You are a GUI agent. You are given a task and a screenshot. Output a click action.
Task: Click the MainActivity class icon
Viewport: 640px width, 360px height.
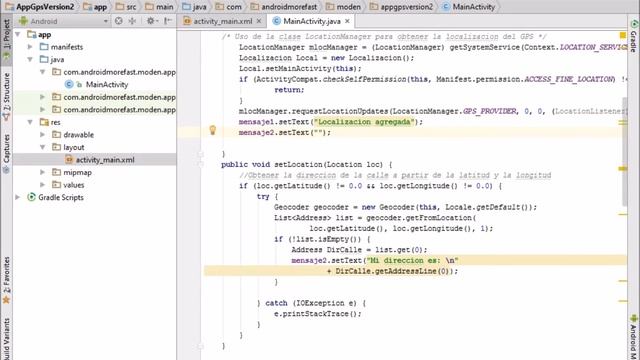point(69,84)
